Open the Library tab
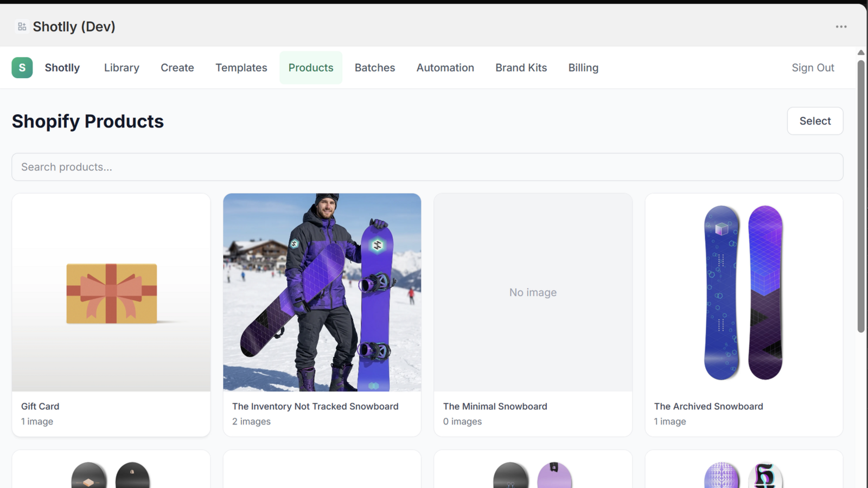 click(x=122, y=68)
